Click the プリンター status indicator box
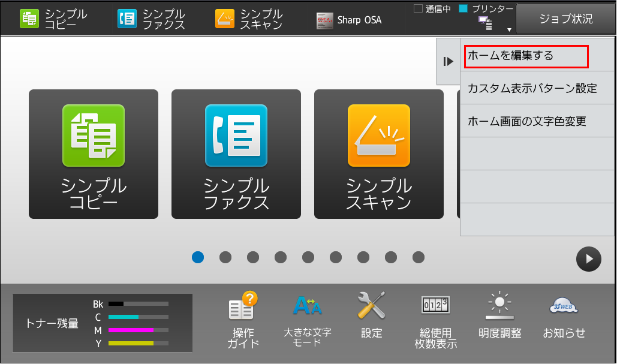Screen dimensions: 617x364 pos(463,8)
